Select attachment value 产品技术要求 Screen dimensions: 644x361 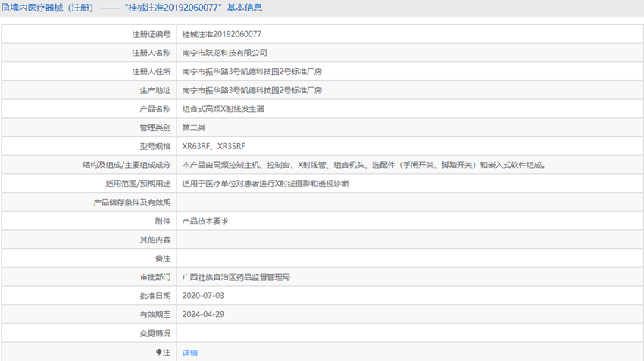[205, 221]
